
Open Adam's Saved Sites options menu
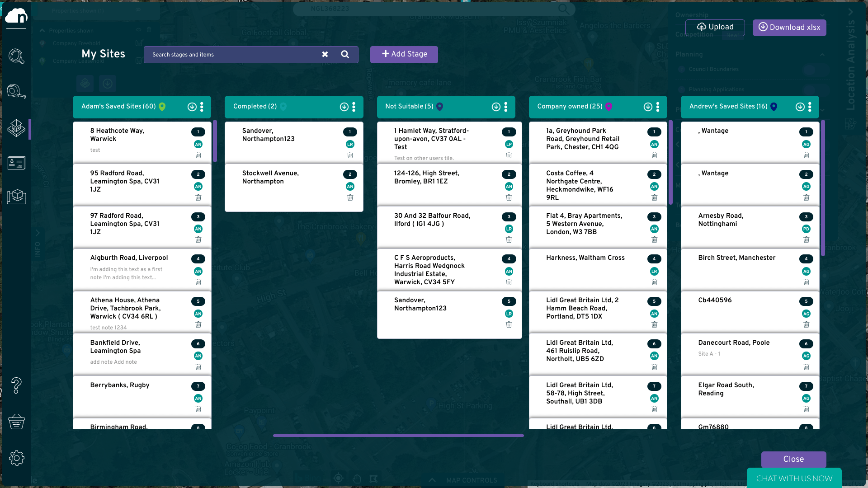pyautogui.click(x=202, y=107)
